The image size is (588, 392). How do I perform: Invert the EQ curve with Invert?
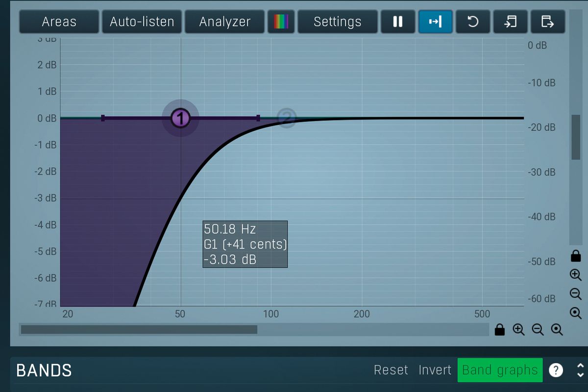[434, 370]
